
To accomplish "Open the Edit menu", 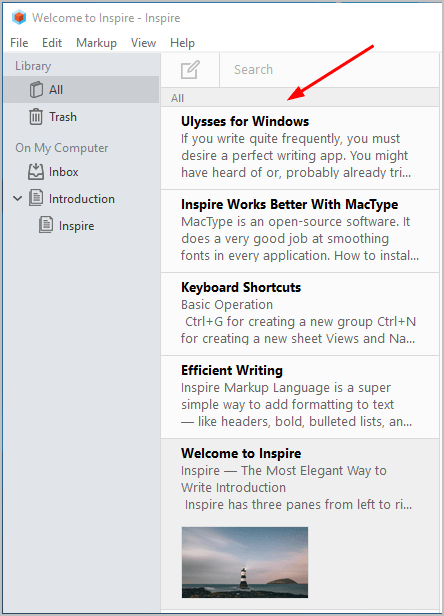I will (52, 42).
